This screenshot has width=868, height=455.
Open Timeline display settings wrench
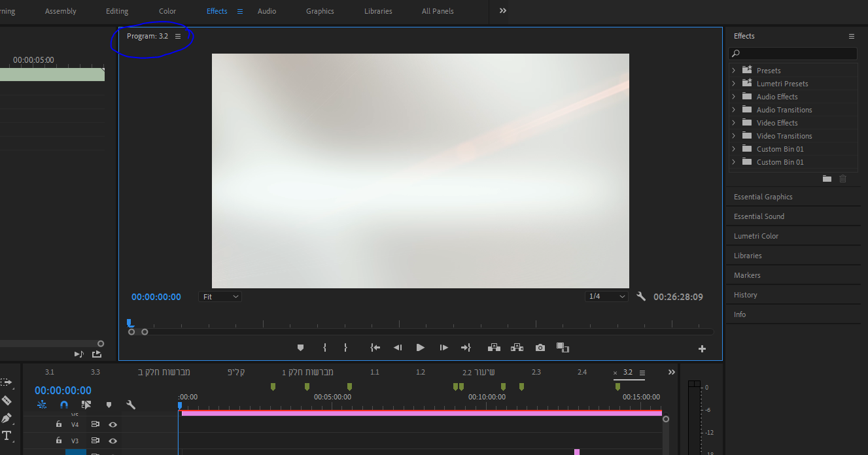point(131,405)
